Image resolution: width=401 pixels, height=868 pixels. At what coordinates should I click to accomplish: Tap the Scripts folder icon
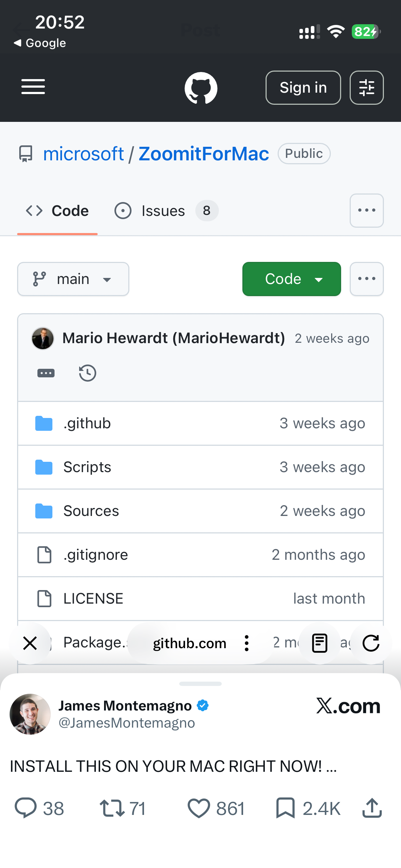click(44, 467)
